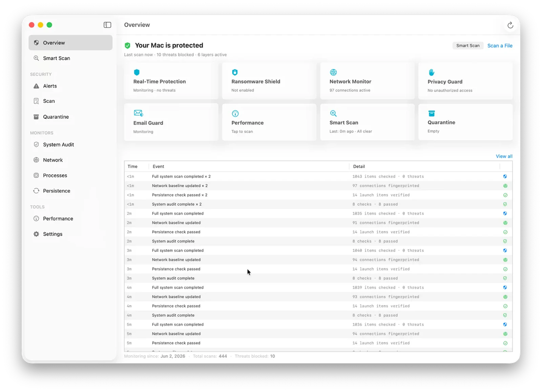
Task: Open the Settings page
Action: (x=70, y=234)
